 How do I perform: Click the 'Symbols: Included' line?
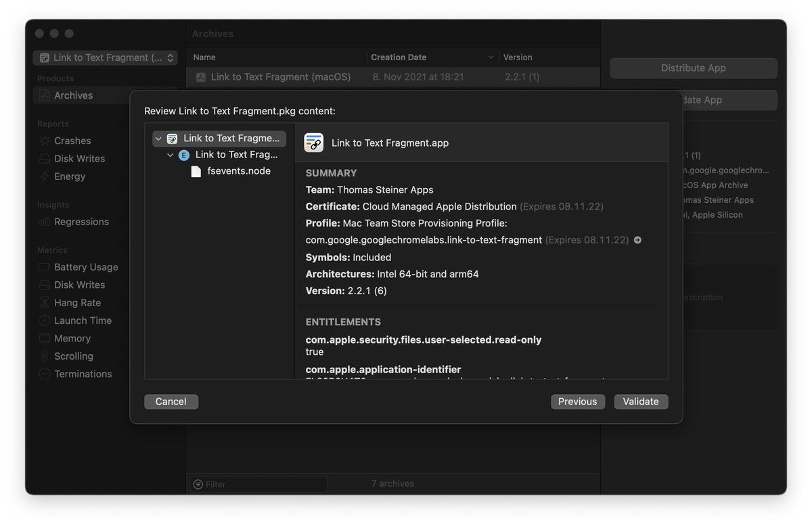tap(348, 258)
